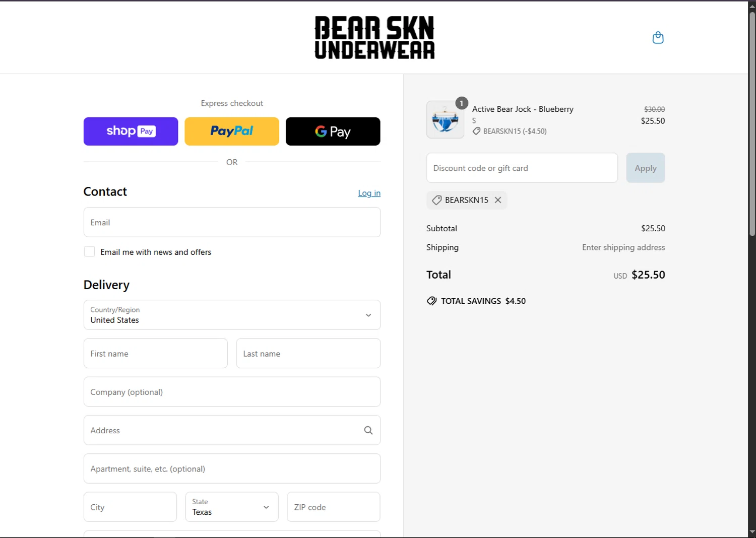
Task: Open the shopping bag cart icon
Action: pos(658,37)
